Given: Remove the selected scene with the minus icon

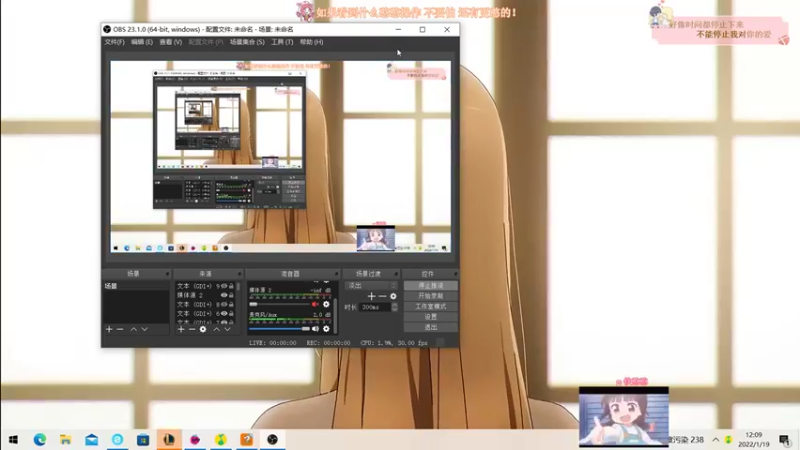Looking at the screenshot, I should coord(120,330).
